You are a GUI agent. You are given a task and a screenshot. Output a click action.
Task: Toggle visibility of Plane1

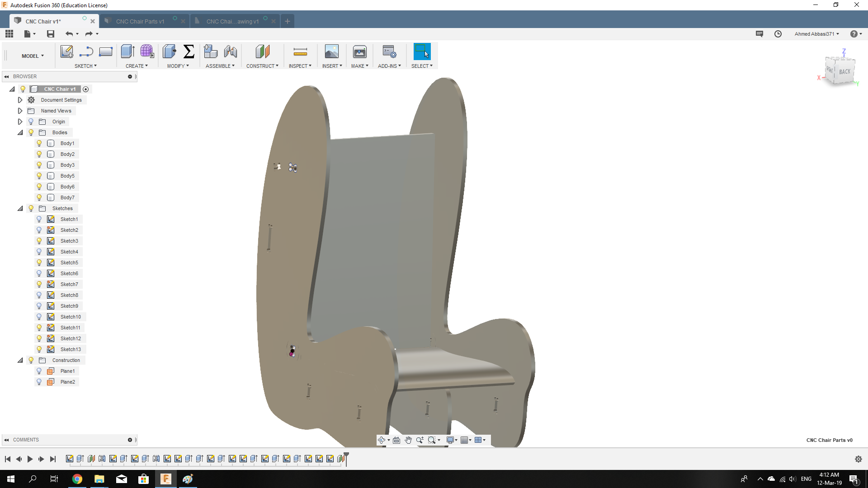(x=39, y=371)
